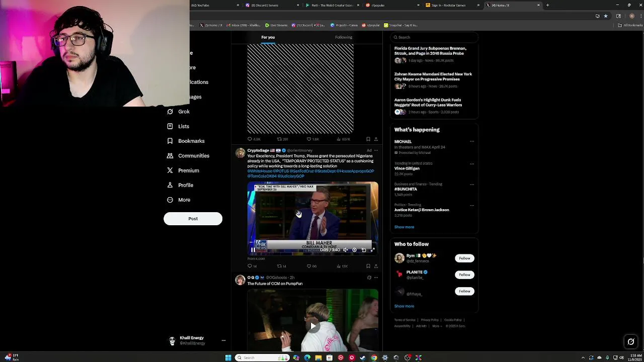Open Communities in the X sidebar

(188, 156)
